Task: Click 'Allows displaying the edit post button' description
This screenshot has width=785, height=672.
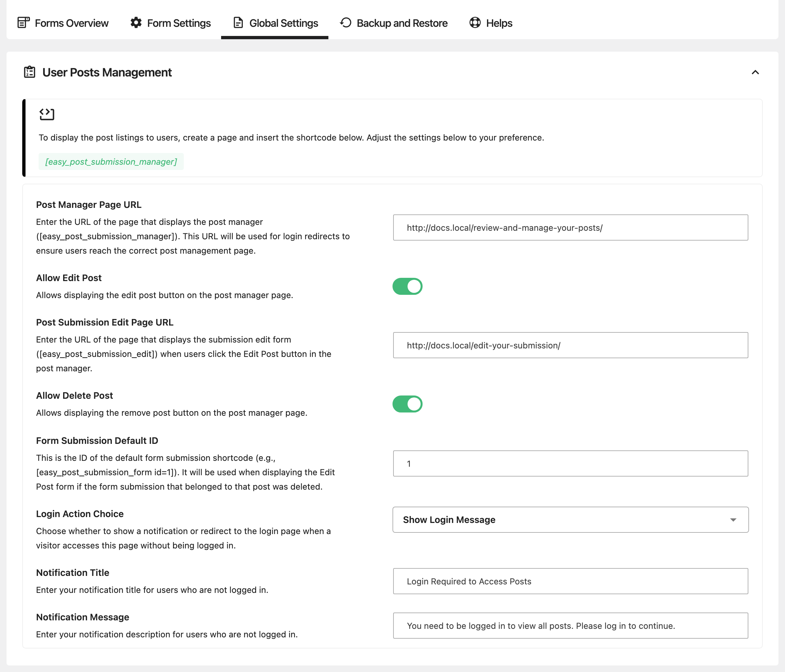Action: [x=165, y=295]
